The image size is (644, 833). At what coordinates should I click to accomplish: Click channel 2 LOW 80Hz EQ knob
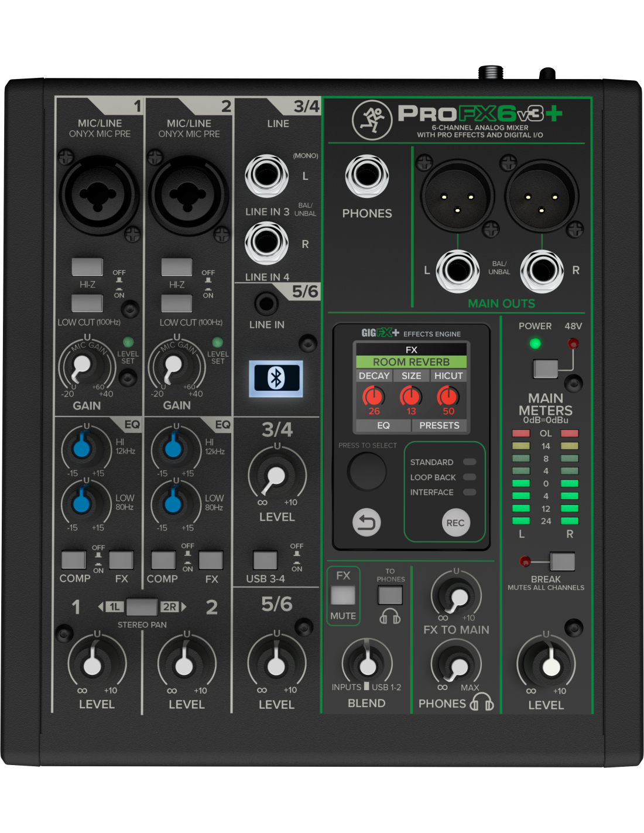pyautogui.click(x=173, y=503)
